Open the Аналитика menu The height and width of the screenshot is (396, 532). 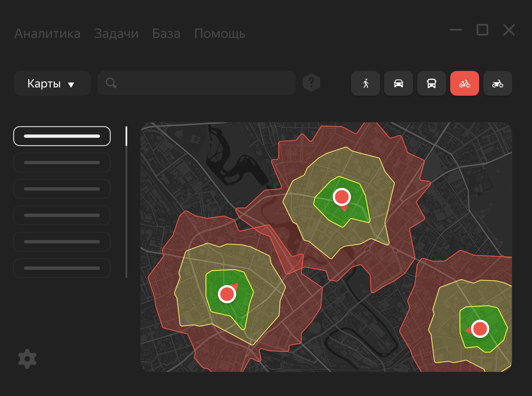(x=47, y=33)
